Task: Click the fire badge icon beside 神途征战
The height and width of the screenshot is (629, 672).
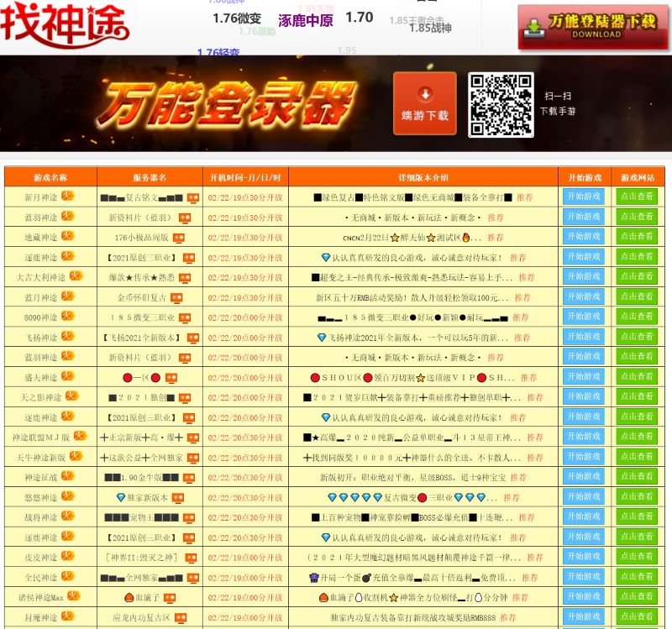Action: (68, 476)
